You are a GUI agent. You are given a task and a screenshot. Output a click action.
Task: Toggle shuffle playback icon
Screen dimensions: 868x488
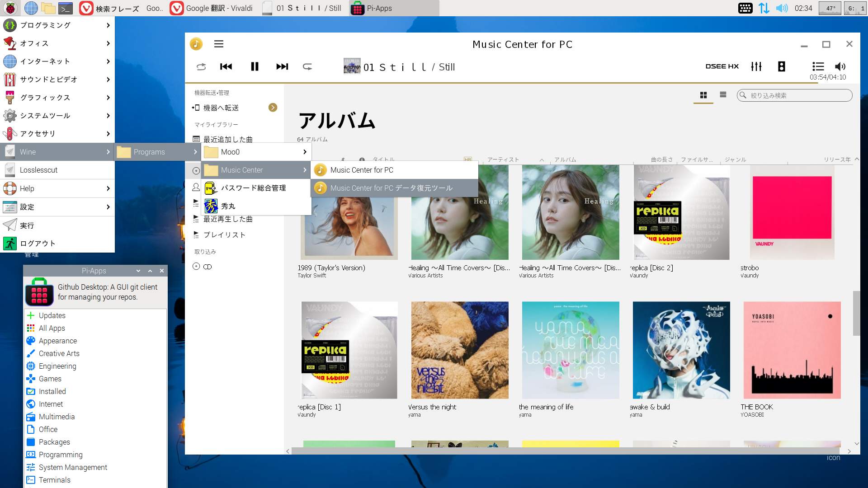[x=201, y=66]
